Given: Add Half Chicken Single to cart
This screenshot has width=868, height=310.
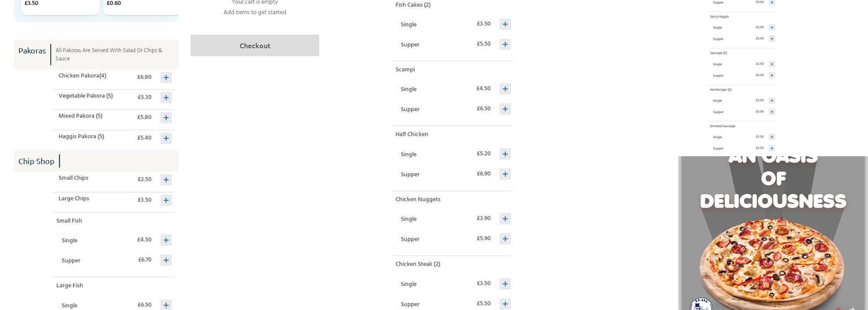Looking at the screenshot, I should [505, 154].
